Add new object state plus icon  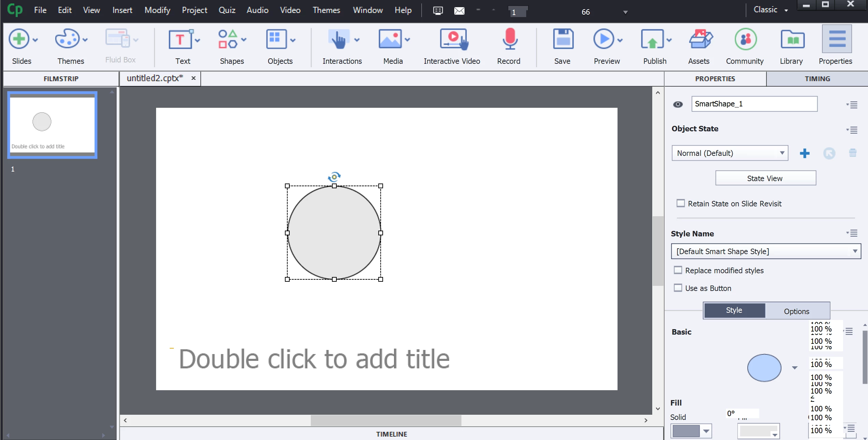click(x=805, y=153)
